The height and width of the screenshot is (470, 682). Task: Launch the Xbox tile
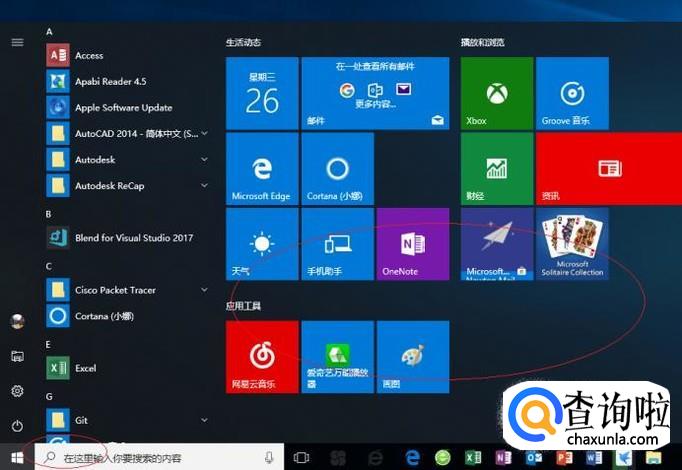(497, 94)
